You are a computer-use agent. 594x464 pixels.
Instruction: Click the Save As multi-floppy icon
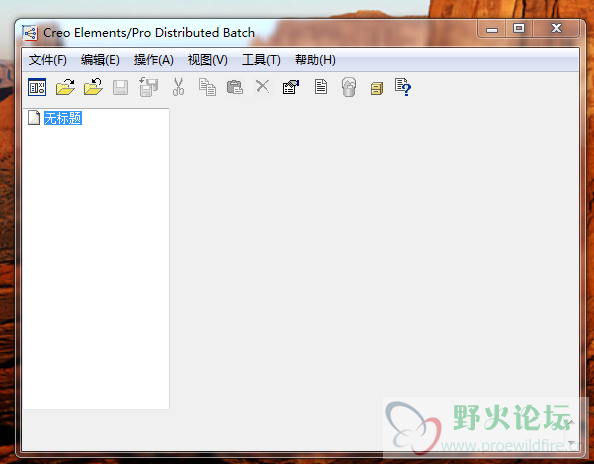(x=148, y=87)
